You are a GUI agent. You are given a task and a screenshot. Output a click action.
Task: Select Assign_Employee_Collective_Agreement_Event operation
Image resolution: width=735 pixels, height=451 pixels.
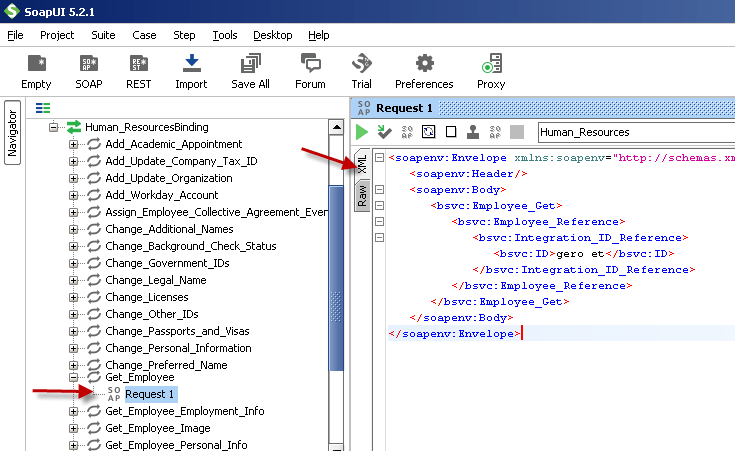pos(217,212)
